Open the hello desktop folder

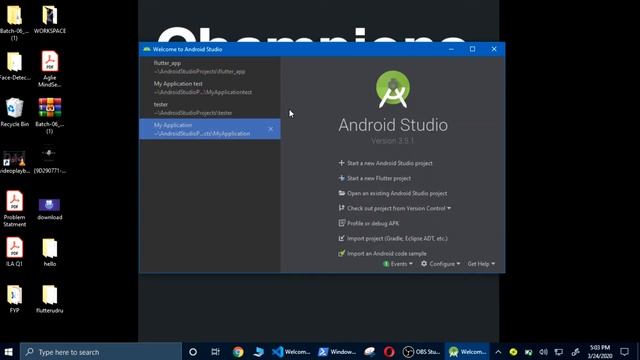click(x=50, y=252)
